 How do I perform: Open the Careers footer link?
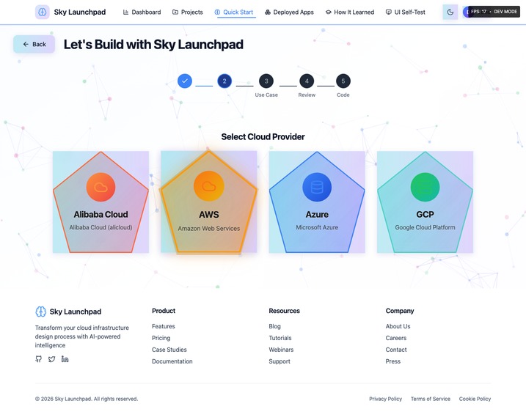(396, 338)
